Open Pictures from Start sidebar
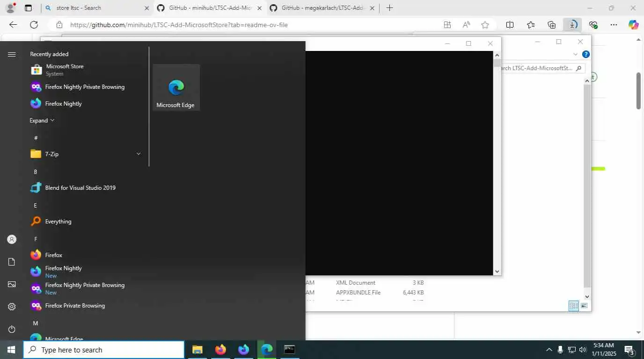The width and height of the screenshot is (644, 359). point(12,284)
